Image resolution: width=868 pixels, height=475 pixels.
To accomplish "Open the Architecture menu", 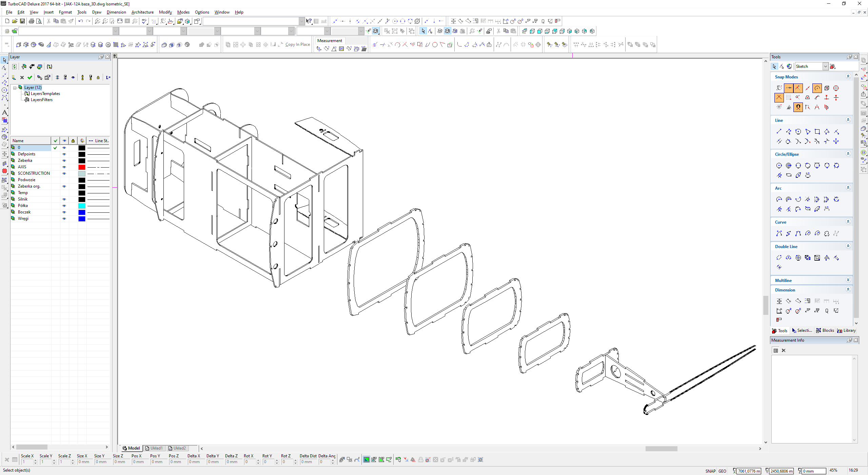I will point(142,12).
